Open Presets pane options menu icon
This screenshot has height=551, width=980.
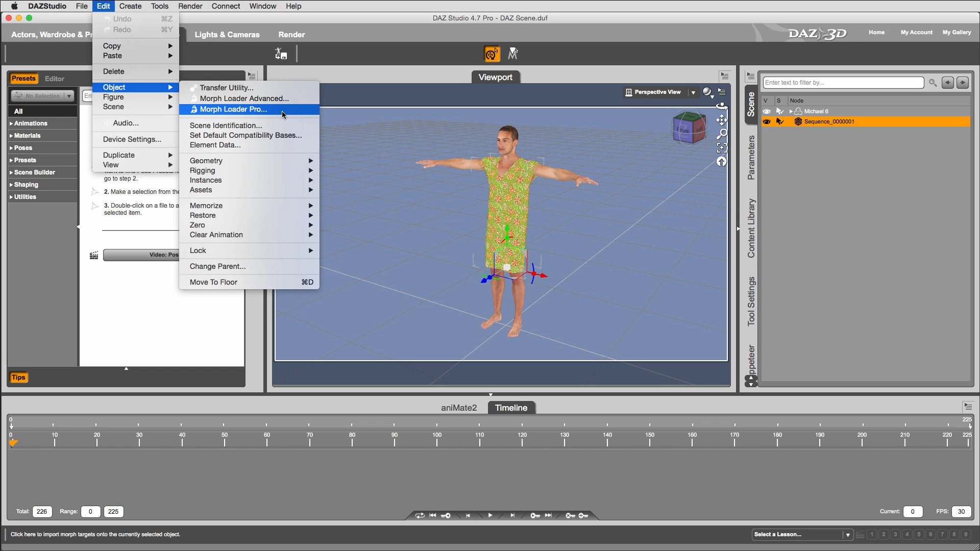point(252,76)
